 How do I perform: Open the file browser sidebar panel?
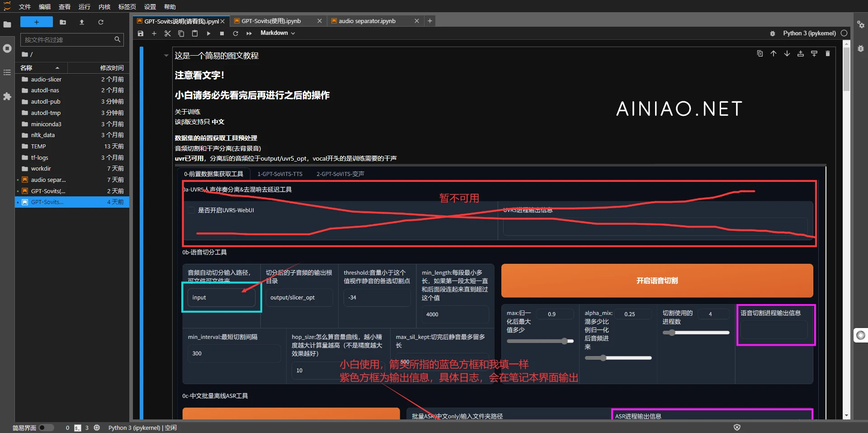(x=7, y=24)
